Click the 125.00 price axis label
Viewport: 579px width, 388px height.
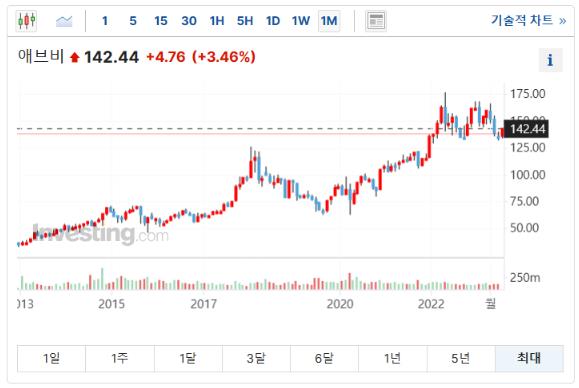[x=527, y=148]
